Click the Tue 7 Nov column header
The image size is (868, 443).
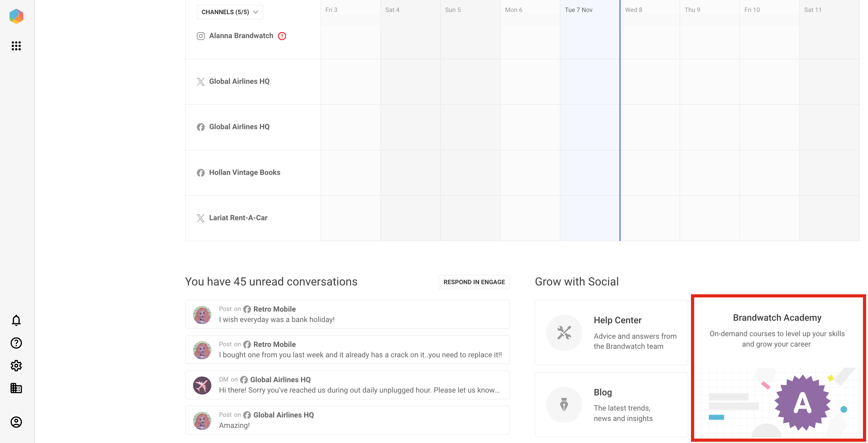coord(578,10)
